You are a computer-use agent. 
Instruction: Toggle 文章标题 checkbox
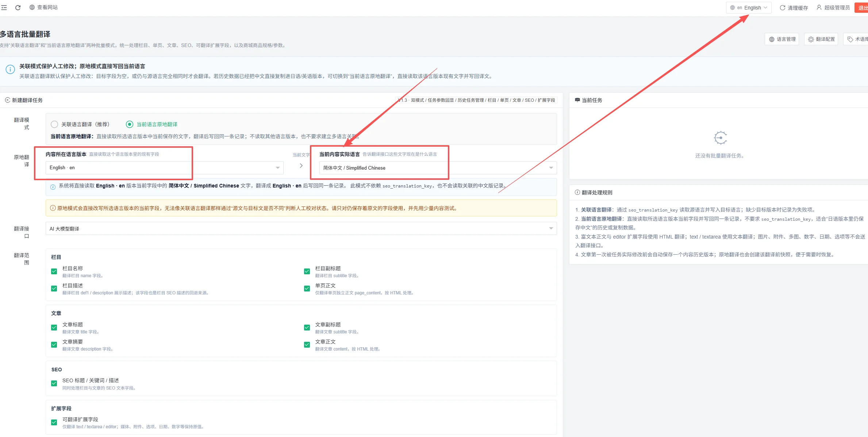point(54,328)
